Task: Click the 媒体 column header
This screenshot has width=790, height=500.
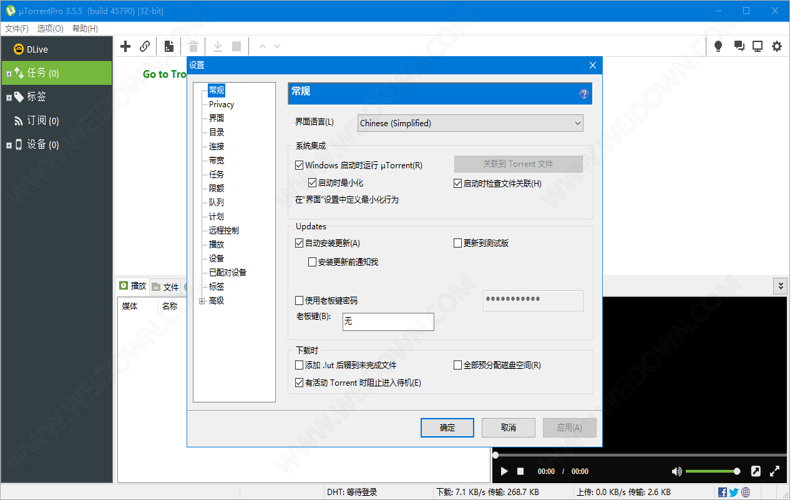Action: coord(129,306)
